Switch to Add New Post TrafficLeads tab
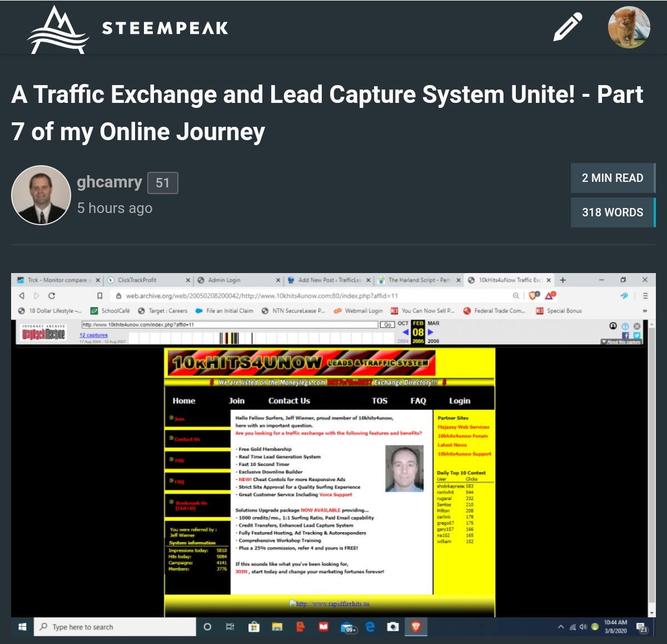 [x=328, y=280]
